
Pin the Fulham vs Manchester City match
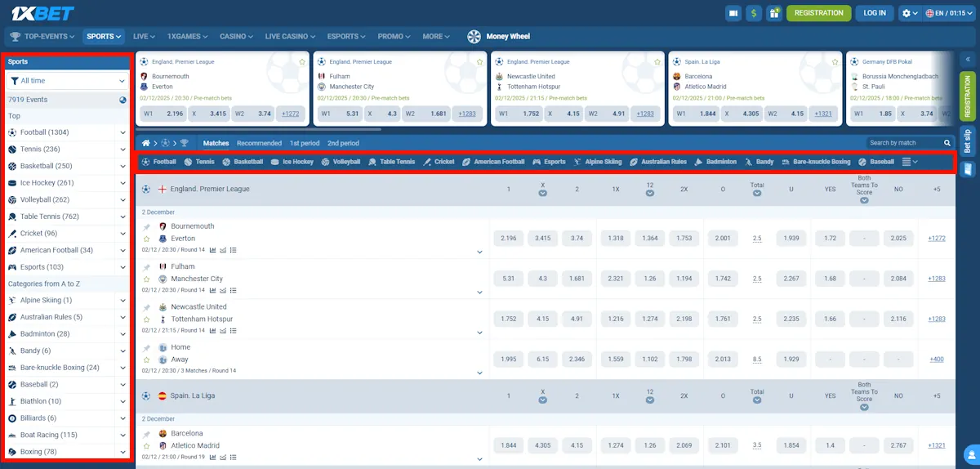(x=147, y=266)
